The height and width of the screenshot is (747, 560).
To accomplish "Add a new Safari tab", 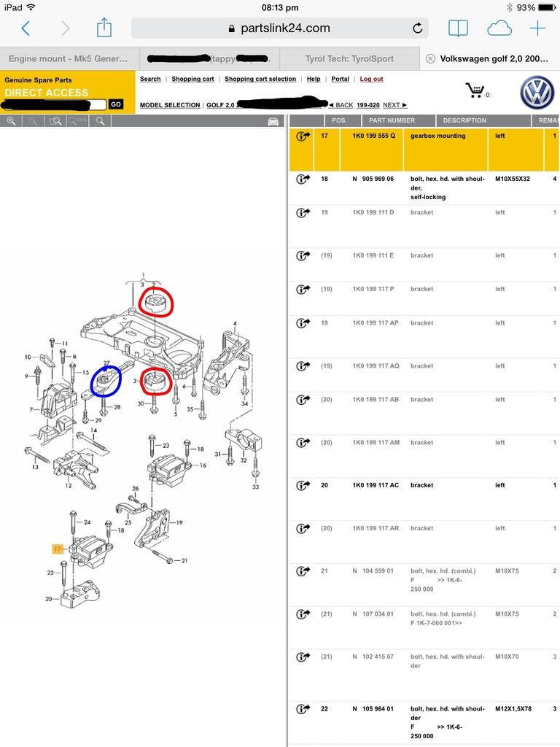I will [x=537, y=28].
